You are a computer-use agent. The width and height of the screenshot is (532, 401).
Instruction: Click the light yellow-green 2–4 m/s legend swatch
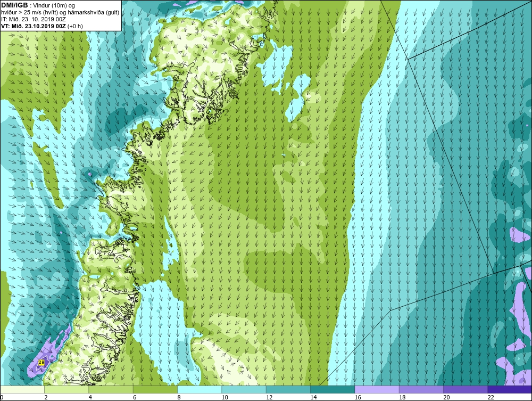pos(66,389)
